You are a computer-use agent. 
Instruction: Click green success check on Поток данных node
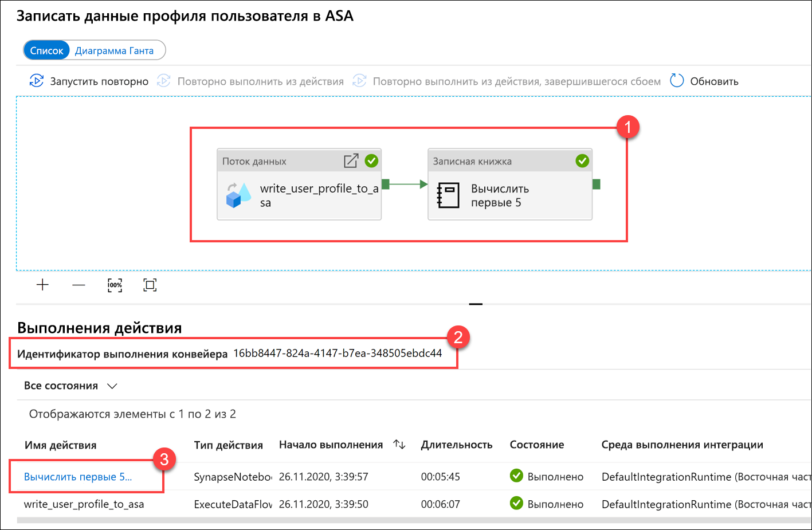(x=371, y=161)
